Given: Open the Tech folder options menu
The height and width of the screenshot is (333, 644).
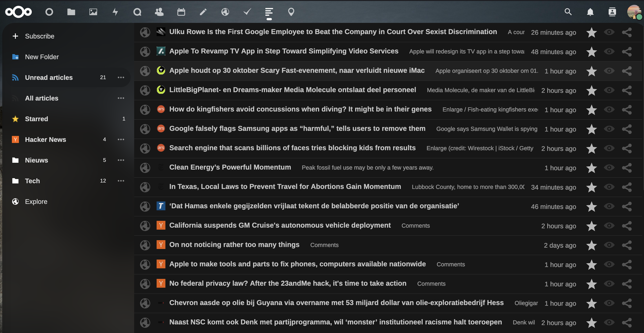Looking at the screenshot, I should [121, 181].
